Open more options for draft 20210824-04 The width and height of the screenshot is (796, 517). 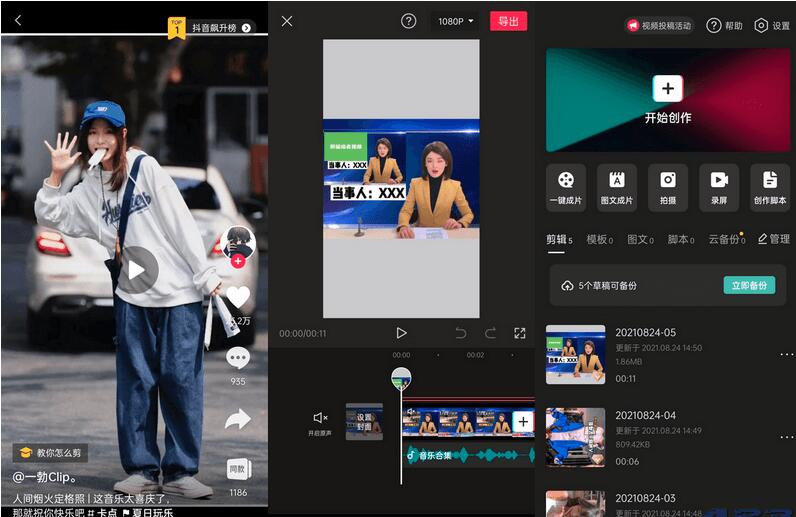pos(786,437)
